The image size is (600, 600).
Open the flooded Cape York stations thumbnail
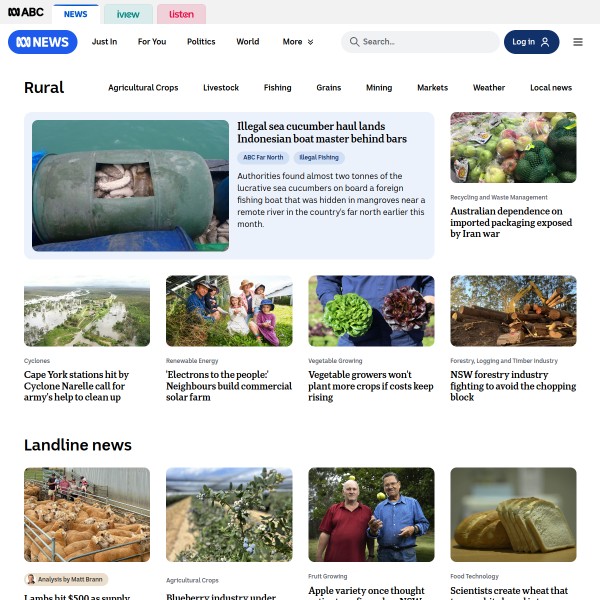pos(87,311)
